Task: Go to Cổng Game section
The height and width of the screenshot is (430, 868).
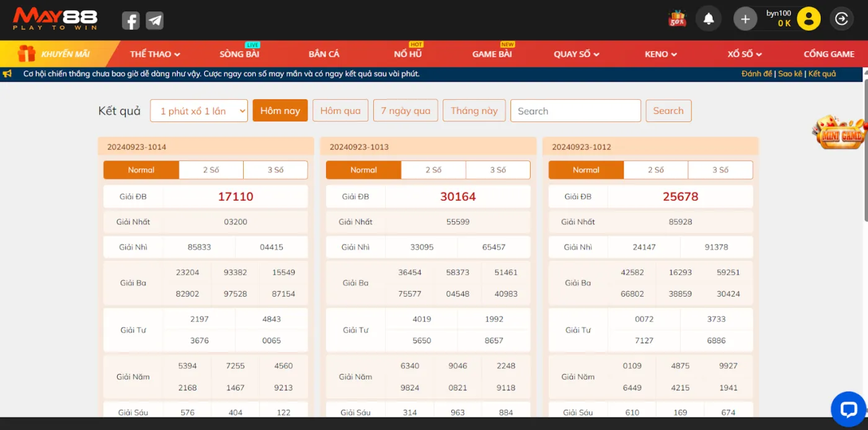Action: pyautogui.click(x=829, y=54)
